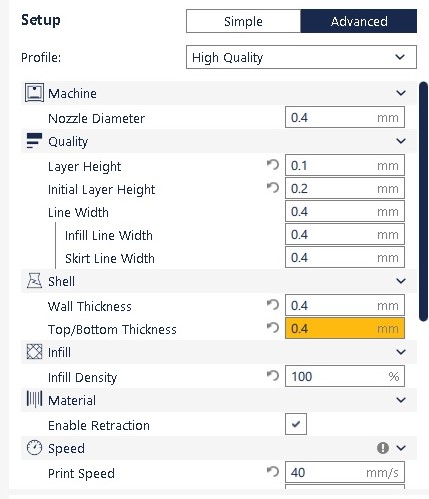The height and width of the screenshot is (499, 429).
Task: Click the Infill category pattern icon
Action: coord(34,352)
